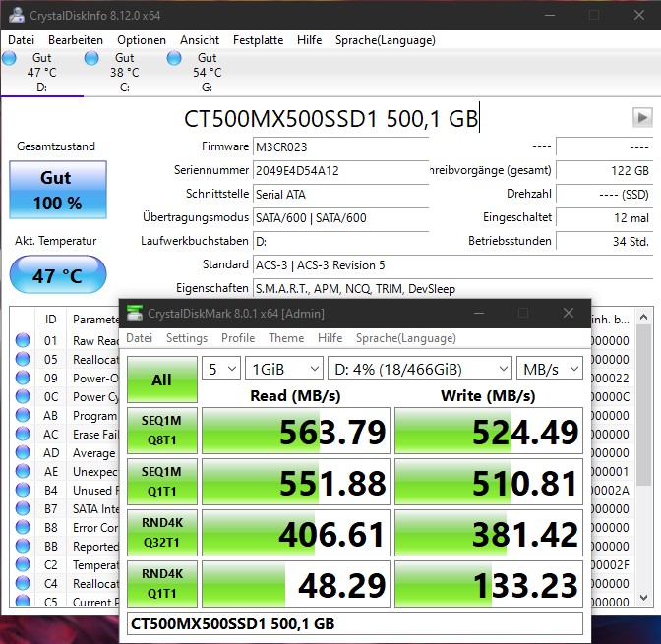Click the comment field reading CT500MX500SSD1 500,1 GB
This screenshot has width=661, height=644.
coord(355,623)
